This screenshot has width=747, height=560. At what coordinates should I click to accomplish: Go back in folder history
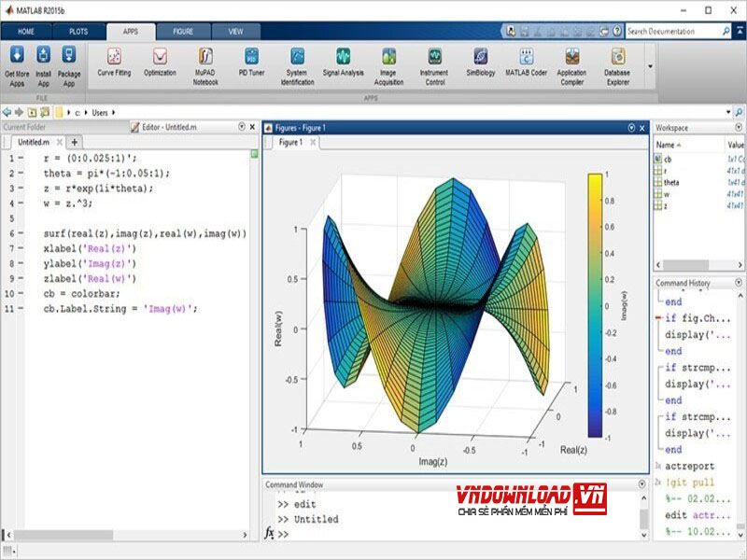pyautogui.click(x=7, y=112)
